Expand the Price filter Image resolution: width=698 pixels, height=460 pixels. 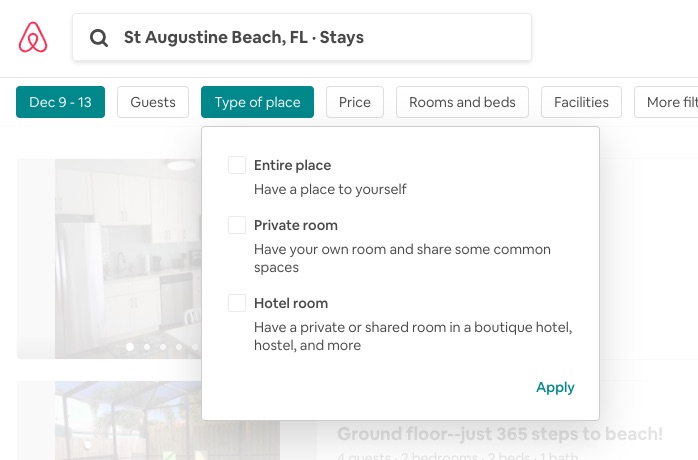(355, 102)
